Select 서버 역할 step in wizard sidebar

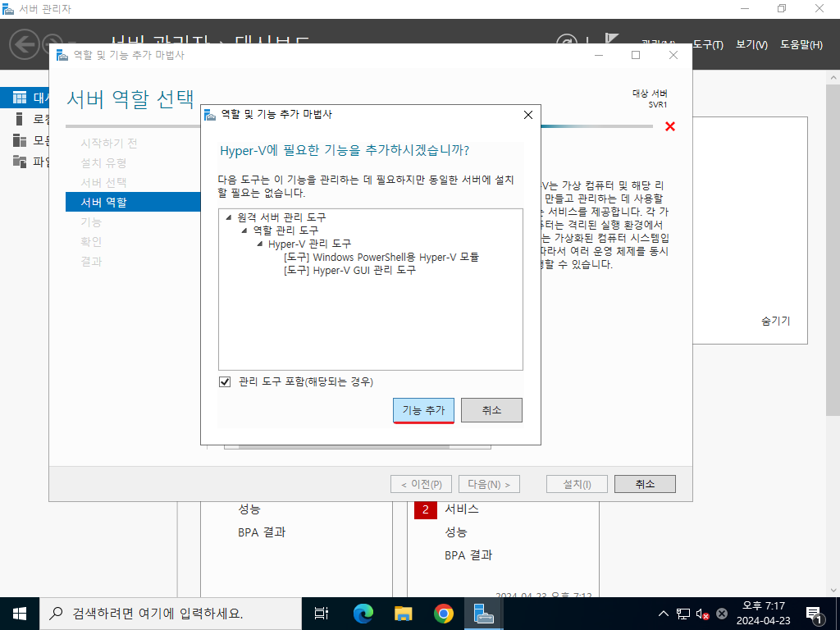point(133,202)
